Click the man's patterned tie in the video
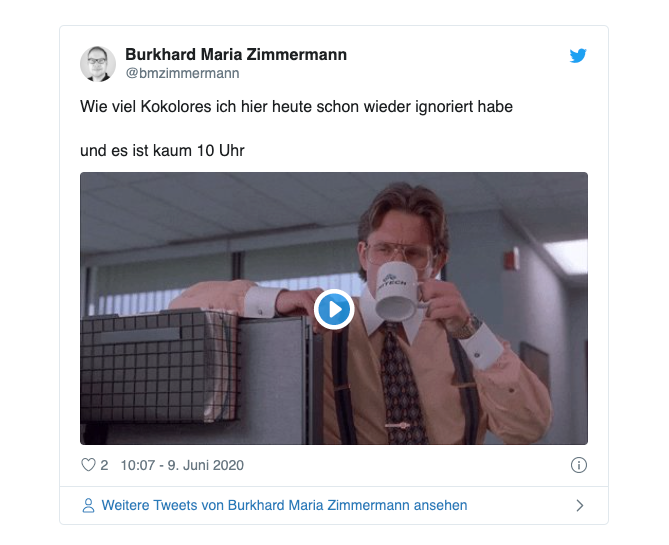This screenshot has height=545, width=669. [x=401, y=385]
